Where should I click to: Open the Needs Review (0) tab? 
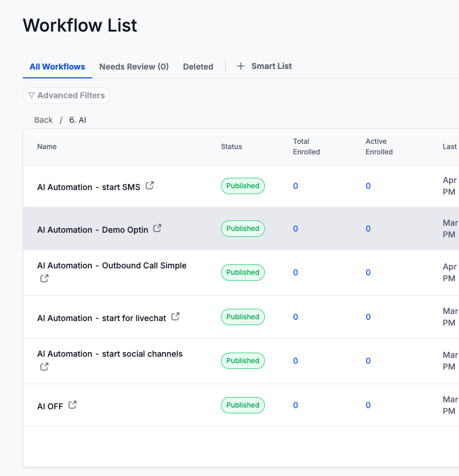134,67
